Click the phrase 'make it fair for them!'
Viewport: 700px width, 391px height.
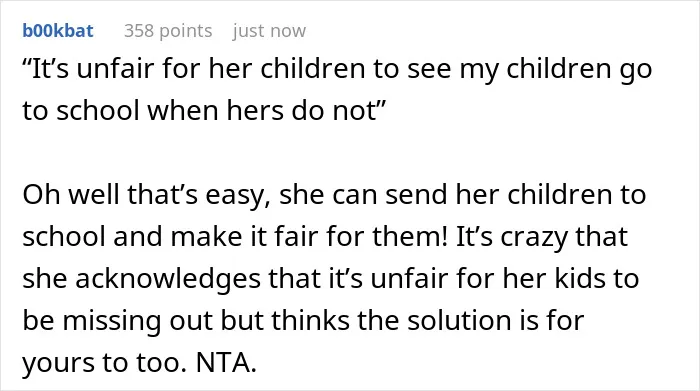coord(309,236)
